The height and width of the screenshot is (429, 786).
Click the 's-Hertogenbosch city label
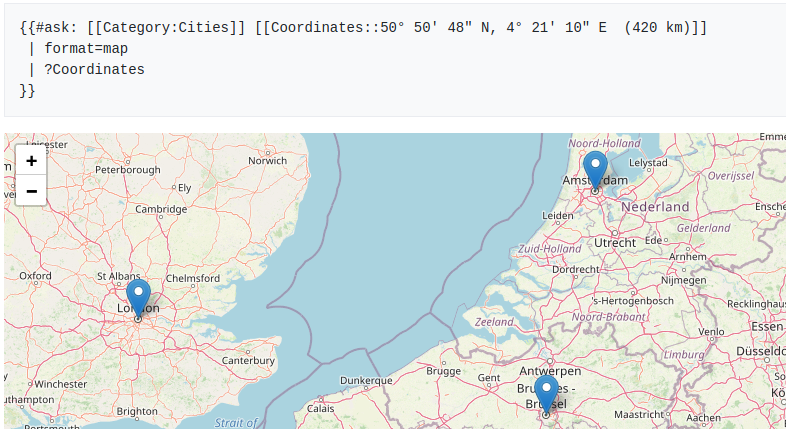pos(633,301)
